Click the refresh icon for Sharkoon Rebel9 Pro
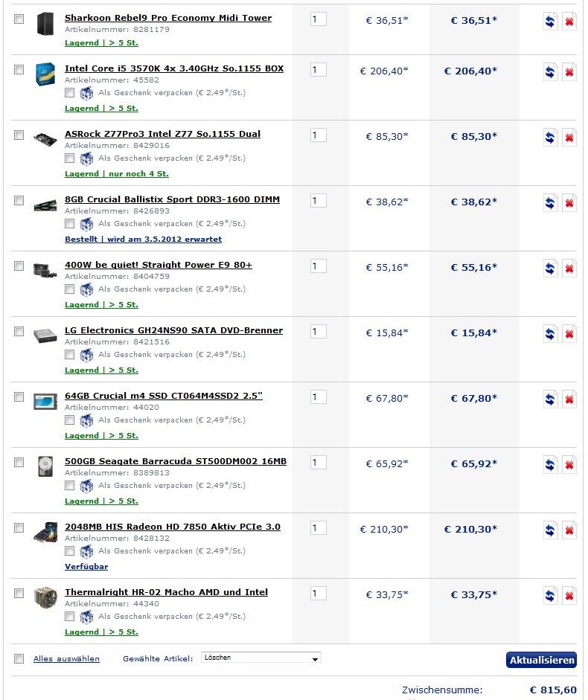 coord(550,21)
